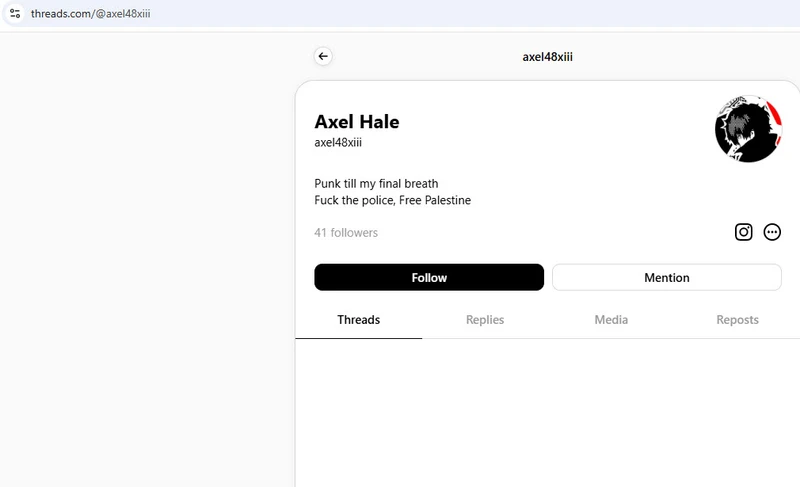Click the Mention button
The height and width of the screenshot is (487, 800).
[666, 277]
